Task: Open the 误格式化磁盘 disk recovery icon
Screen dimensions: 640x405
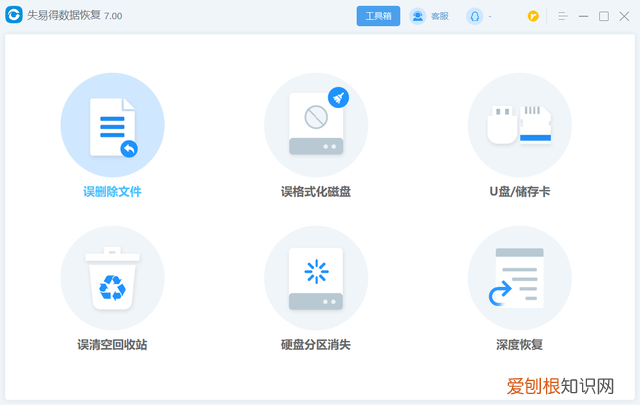Action: [316, 125]
